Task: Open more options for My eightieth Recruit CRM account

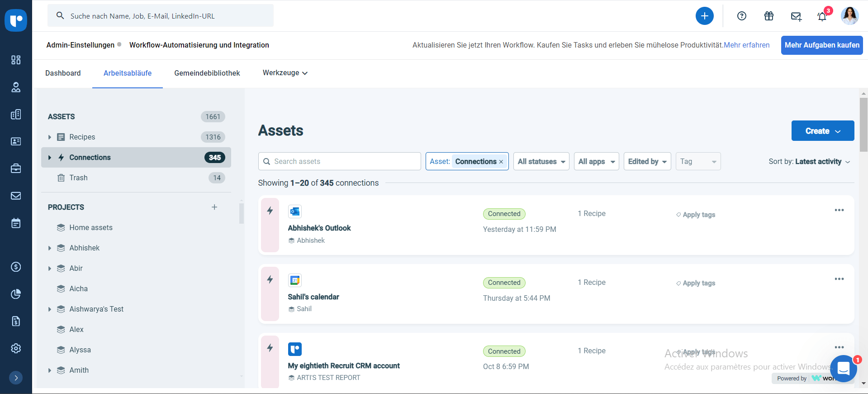Action: [x=839, y=347]
